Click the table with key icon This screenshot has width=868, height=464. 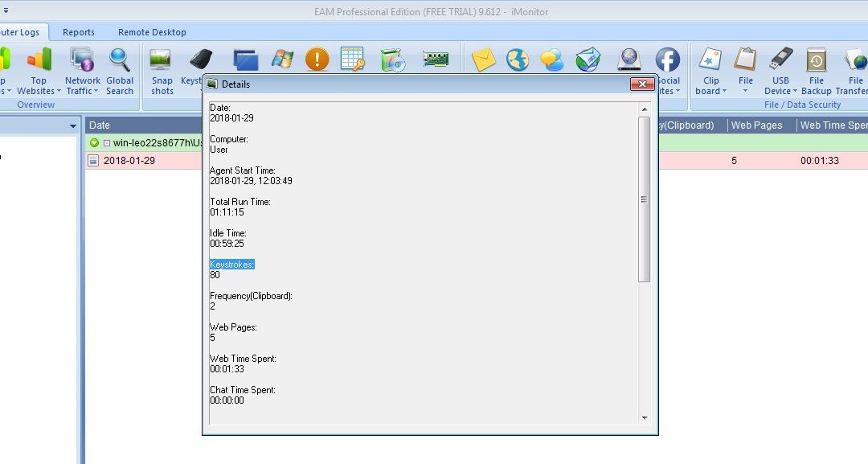pyautogui.click(x=353, y=60)
